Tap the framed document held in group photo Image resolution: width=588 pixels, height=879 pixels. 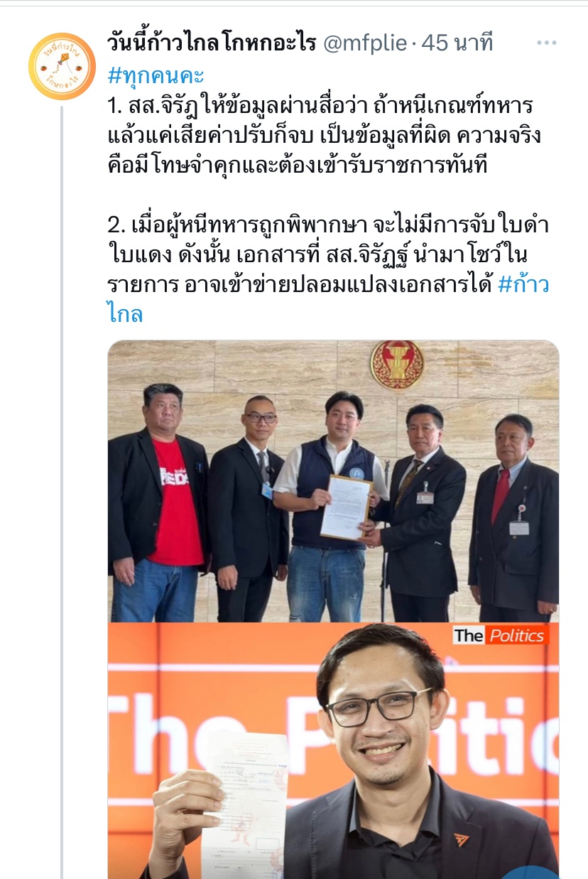346,507
